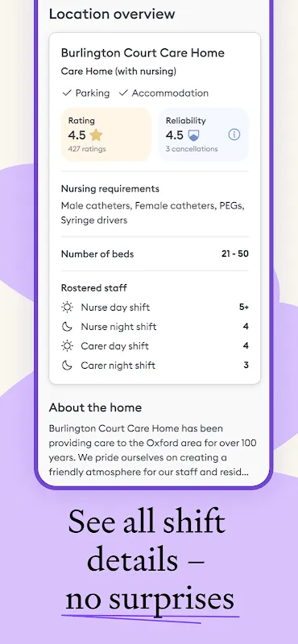Tap the Number of beds row
The height and width of the screenshot is (644, 298).
coord(155,254)
